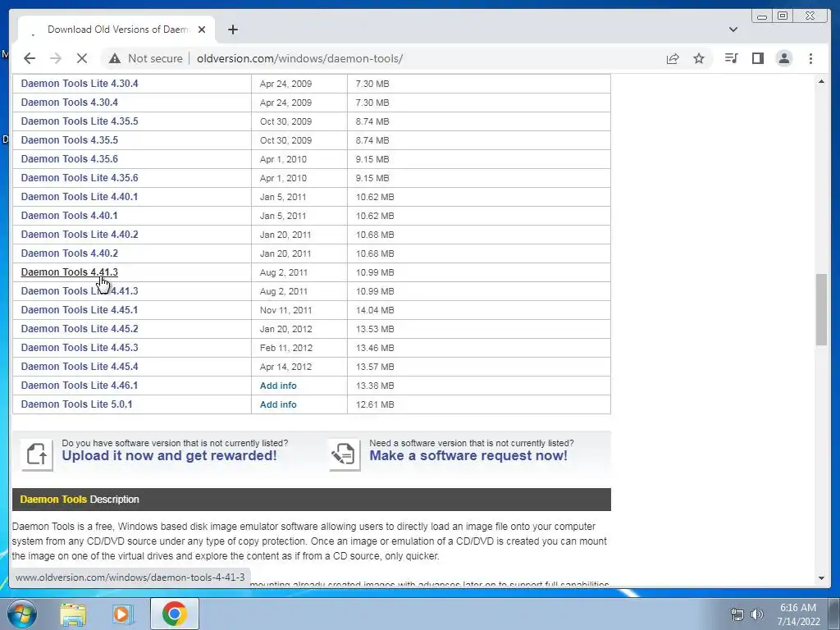Open Daemon Tools Lite 5.0.1
Screen dimensions: 840x630
pos(76,404)
